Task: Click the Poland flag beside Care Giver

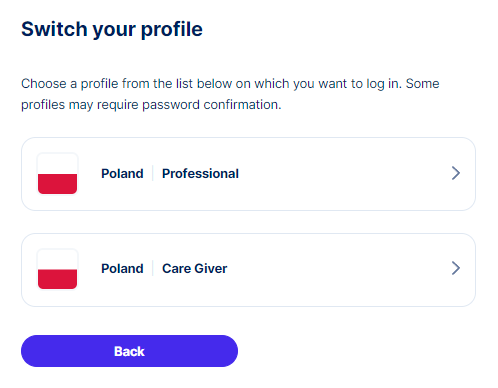Action: click(x=57, y=269)
